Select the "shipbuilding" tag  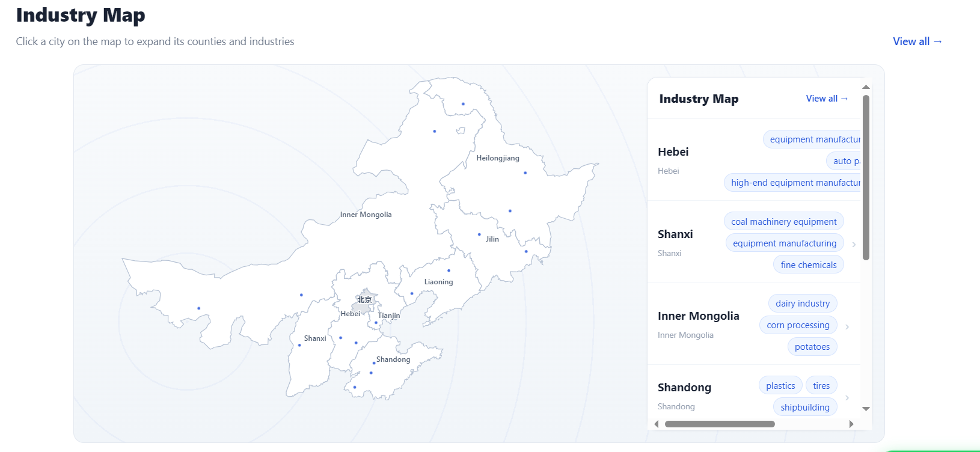point(805,408)
